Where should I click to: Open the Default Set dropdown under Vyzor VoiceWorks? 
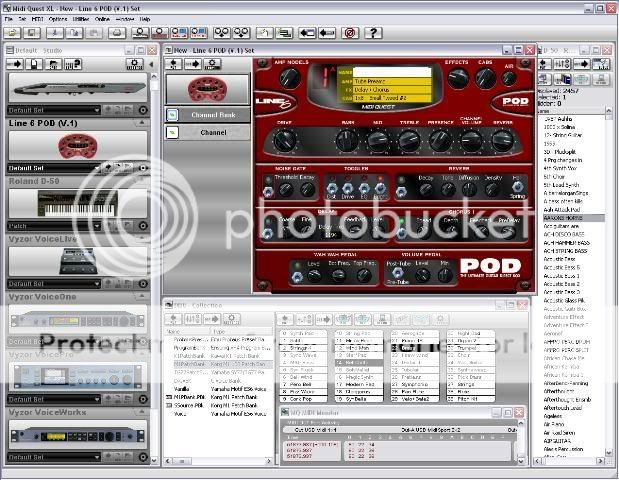point(54,457)
